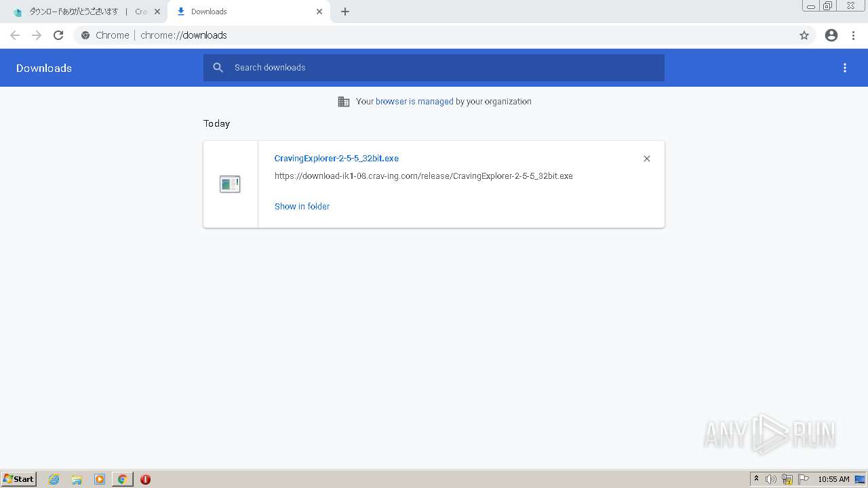Click the red antivirus taskbar icon

(x=145, y=479)
